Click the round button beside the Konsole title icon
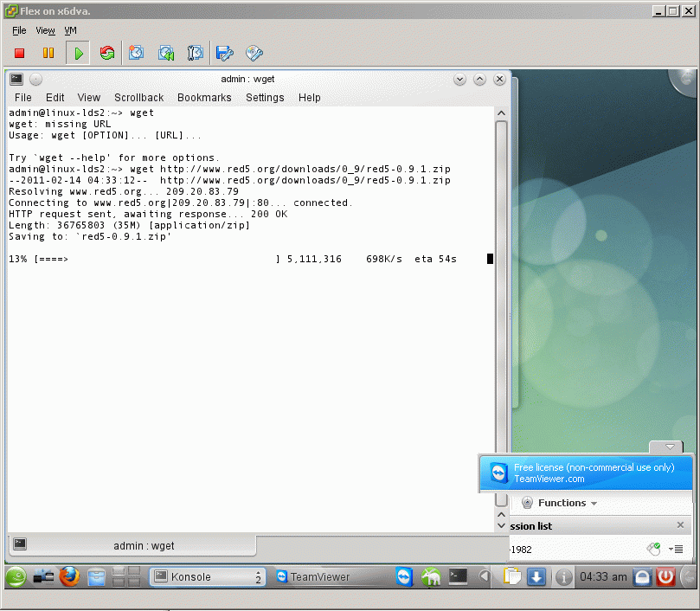This screenshot has width=700, height=611. tap(35, 80)
